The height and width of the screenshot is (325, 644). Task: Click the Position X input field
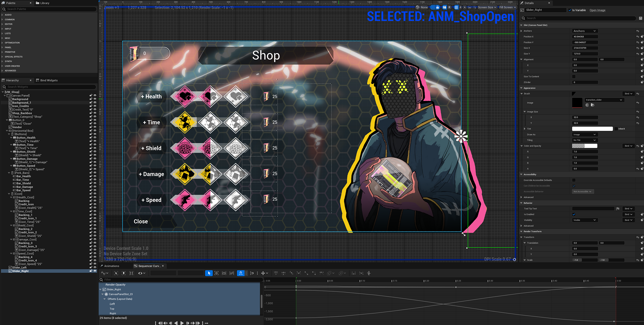point(585,37)
